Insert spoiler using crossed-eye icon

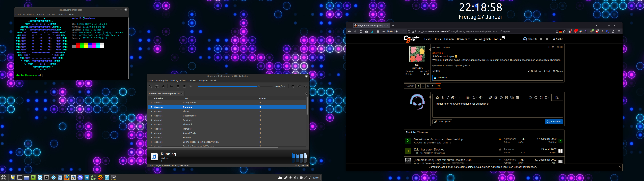click(512, 98)
